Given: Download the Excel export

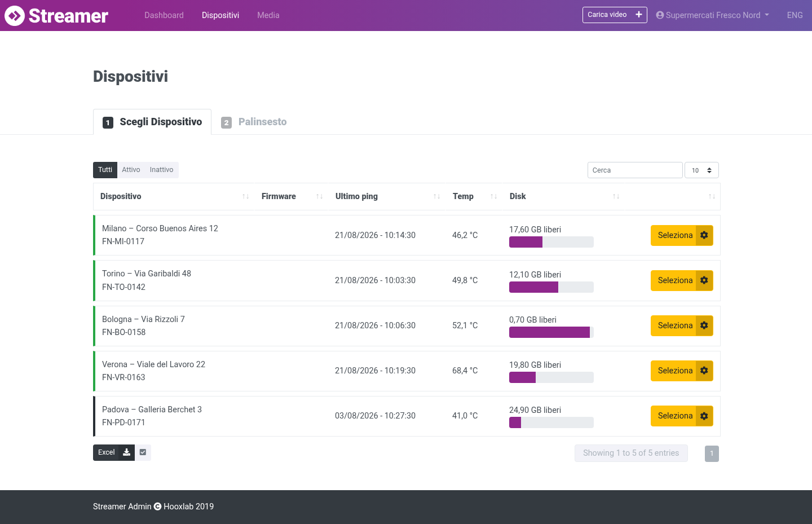Looking at the screenshot, I should click(x=114, y=452).
